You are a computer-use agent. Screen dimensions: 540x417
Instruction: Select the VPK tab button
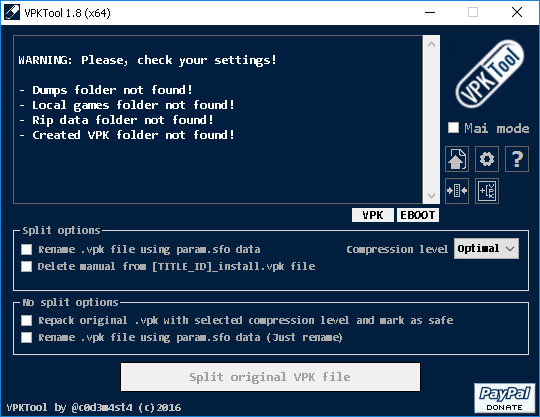373,215
